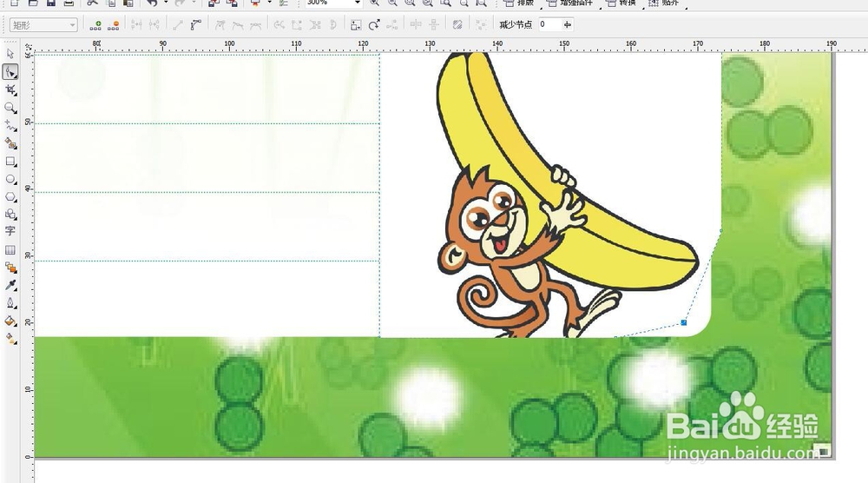Add a node with green plus icon
This screenshot has height=483, width=868.
95,25
